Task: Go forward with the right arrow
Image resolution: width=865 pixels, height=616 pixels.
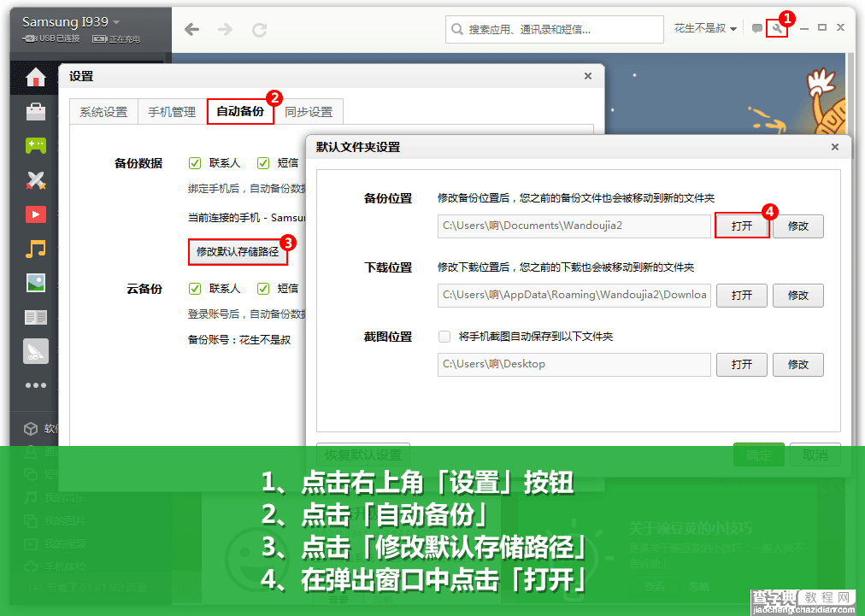Action: point(225,29)
